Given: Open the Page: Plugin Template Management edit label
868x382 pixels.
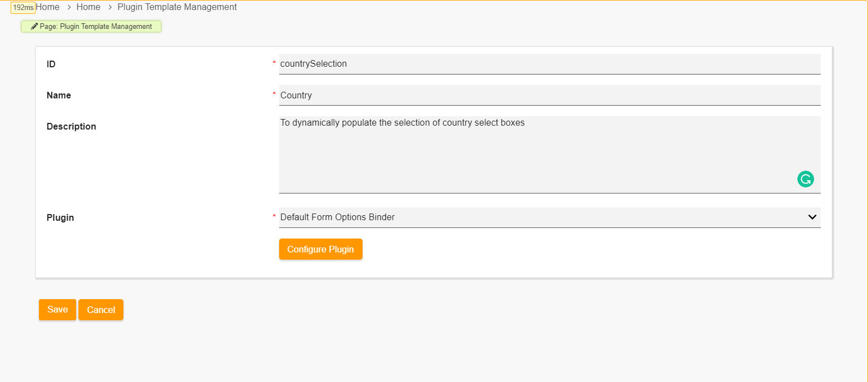Looking at the screenshot, I should [96, 27].
